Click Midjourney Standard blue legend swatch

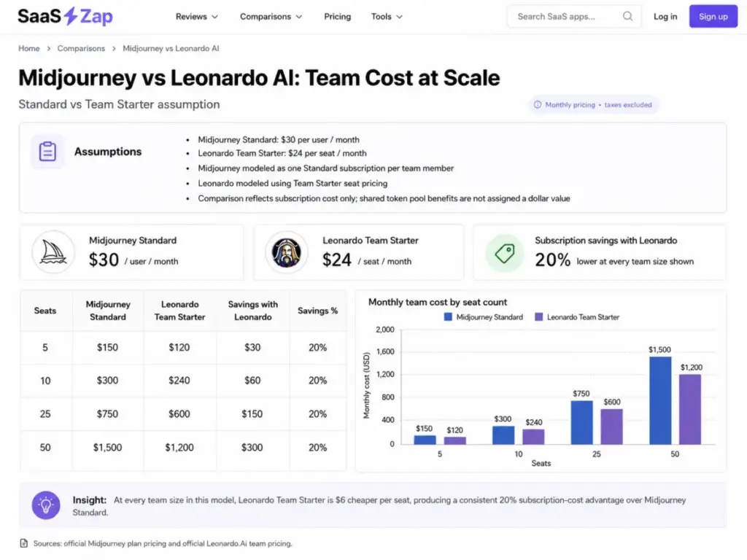(x=448, y=317)
